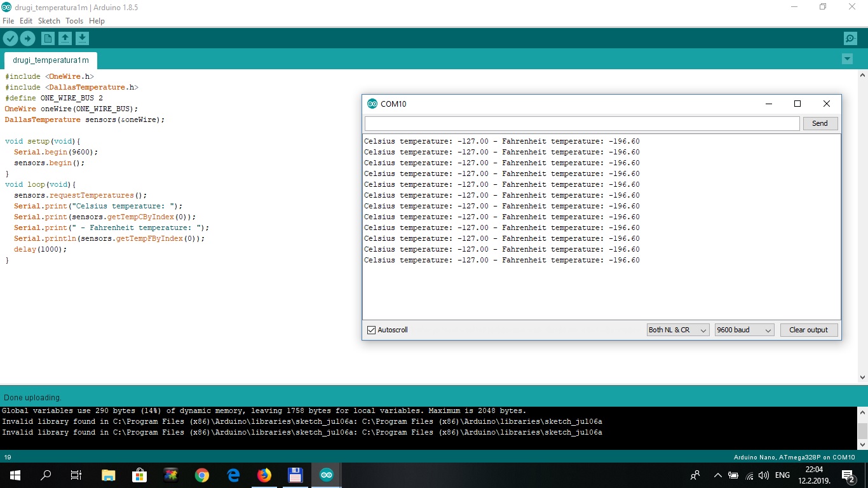
Task: Click 'Serial.begin(9600);' in the editor
Action: [x=56, y=152]
